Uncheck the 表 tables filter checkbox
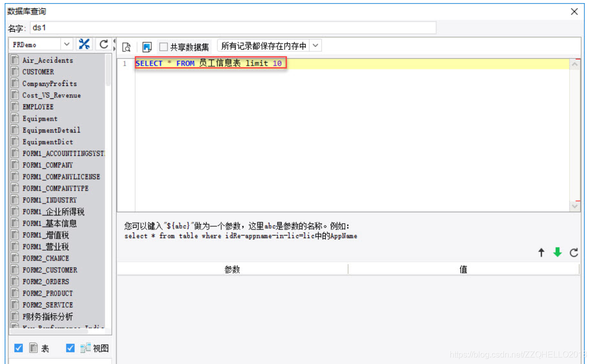592x364 pixels. [18, 348]
